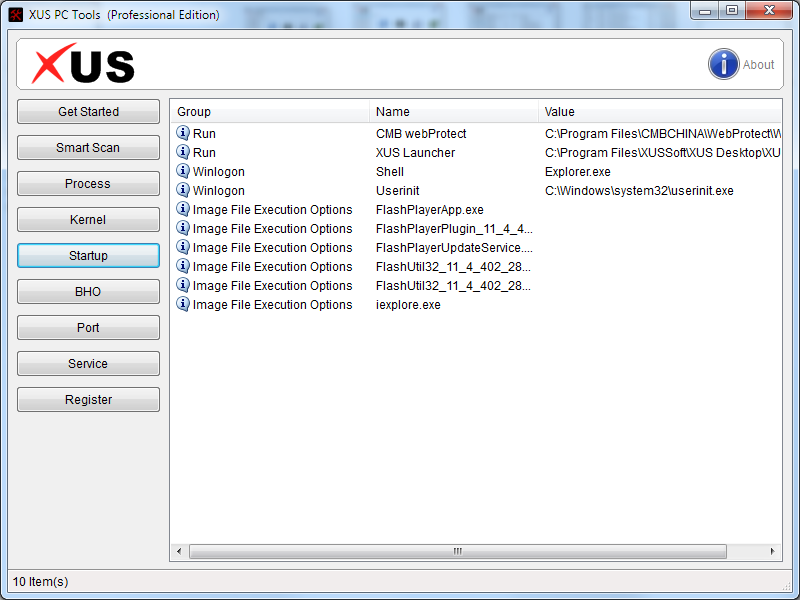Open the Port section
This screenshot has width=800, height=600.
[x=88, y=328]
